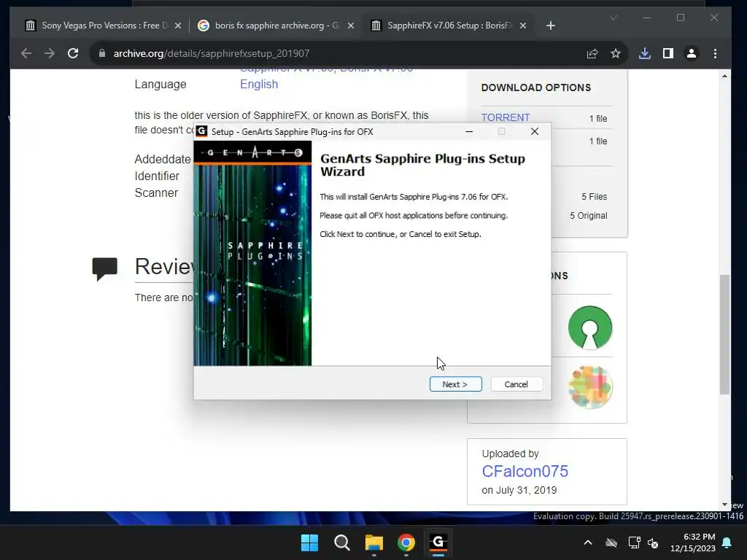747x560 pixels.
Task: Open Chrome tab search dropdown arrow
Action: (614, 17)
